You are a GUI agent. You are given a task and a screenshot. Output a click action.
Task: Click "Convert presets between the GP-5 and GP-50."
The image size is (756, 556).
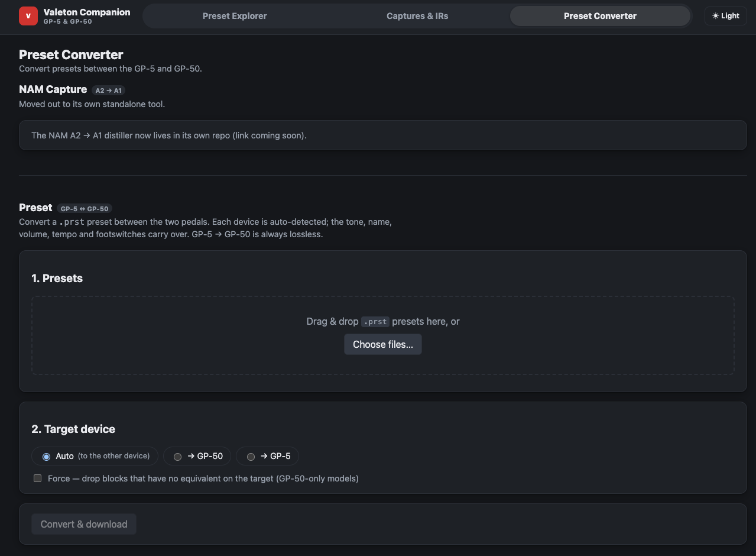111,69
